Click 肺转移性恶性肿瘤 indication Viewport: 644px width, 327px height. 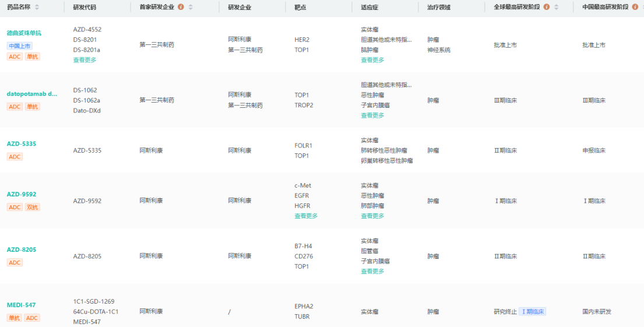[384, 150]
